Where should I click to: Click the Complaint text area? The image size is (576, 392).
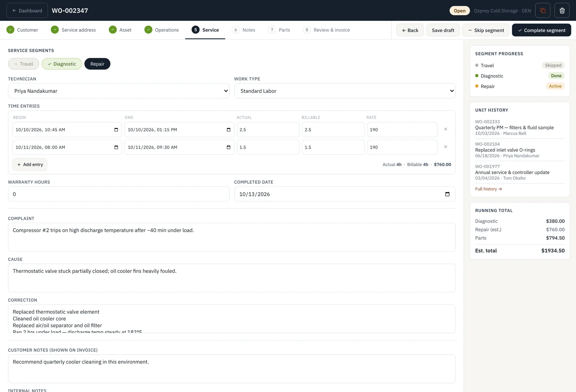pos(231,237)
